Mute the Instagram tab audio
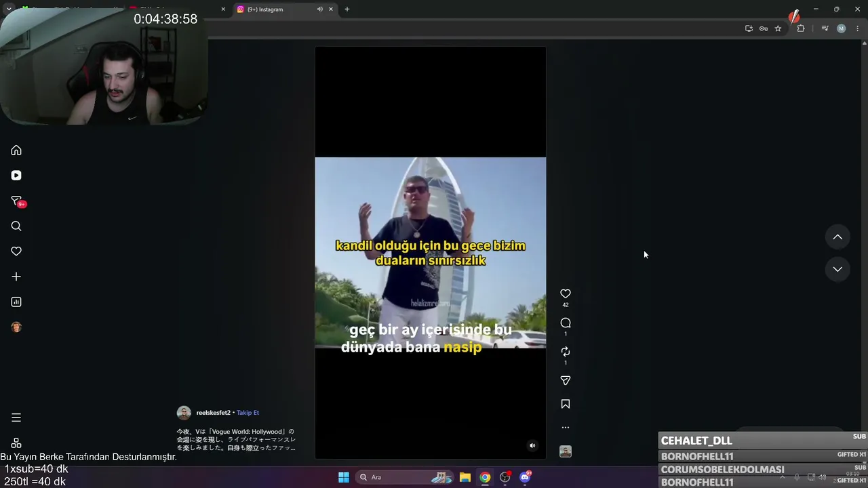868x488 pixels. (x=320, y=9)
